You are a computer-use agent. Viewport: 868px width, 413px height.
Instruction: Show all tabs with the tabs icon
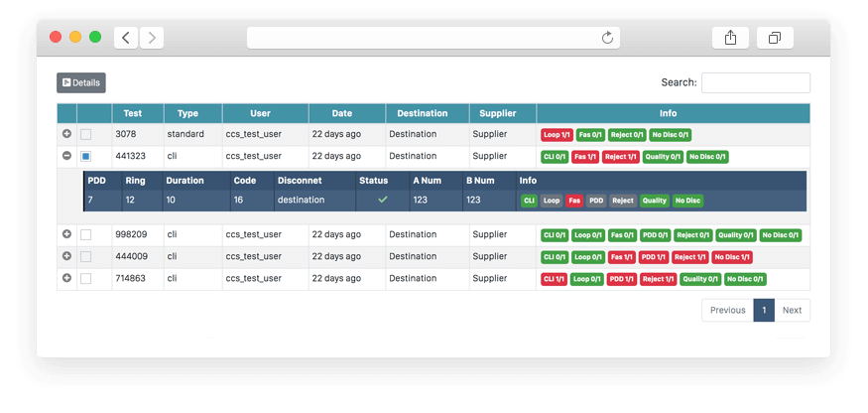click(x=775, y=38)
